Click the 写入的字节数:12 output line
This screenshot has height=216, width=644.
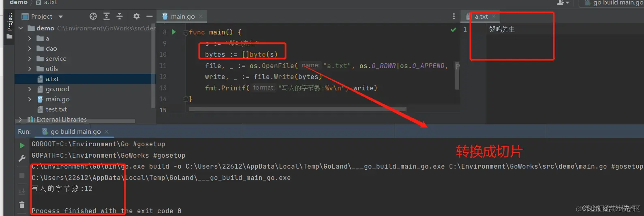click(62, 189)
